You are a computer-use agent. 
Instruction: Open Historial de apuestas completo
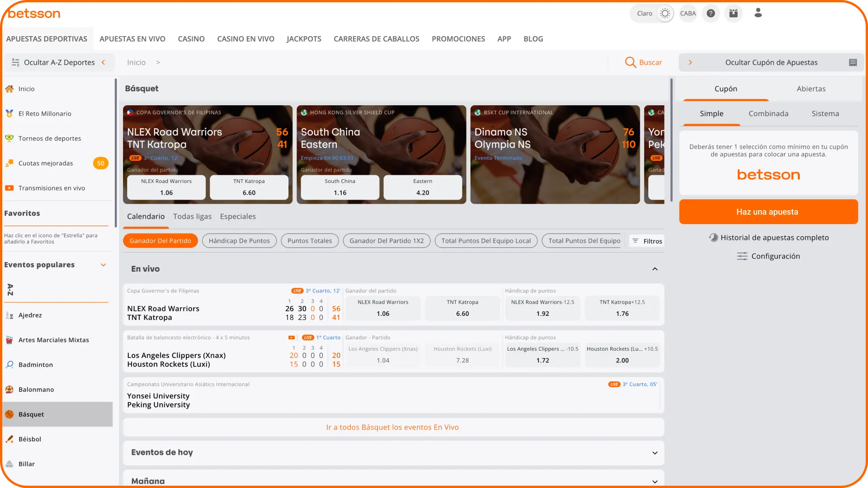769,238
